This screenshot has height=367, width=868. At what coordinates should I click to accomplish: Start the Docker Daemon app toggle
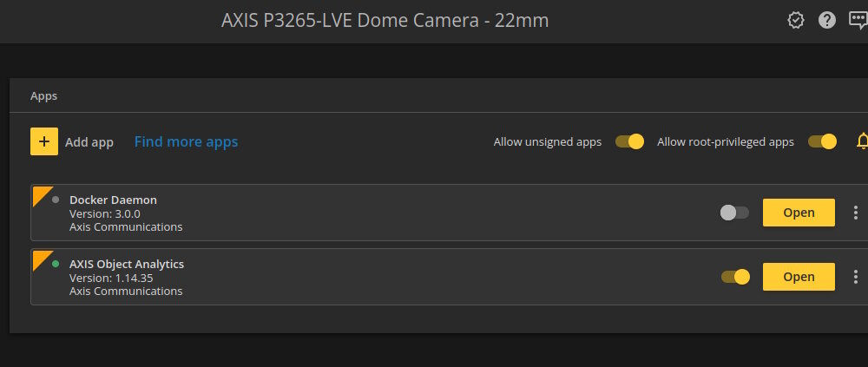pyautogui.click(x=734, y=213)
